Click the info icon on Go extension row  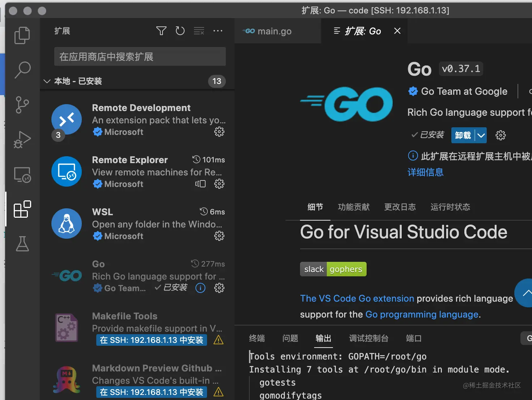coord(200,288)
